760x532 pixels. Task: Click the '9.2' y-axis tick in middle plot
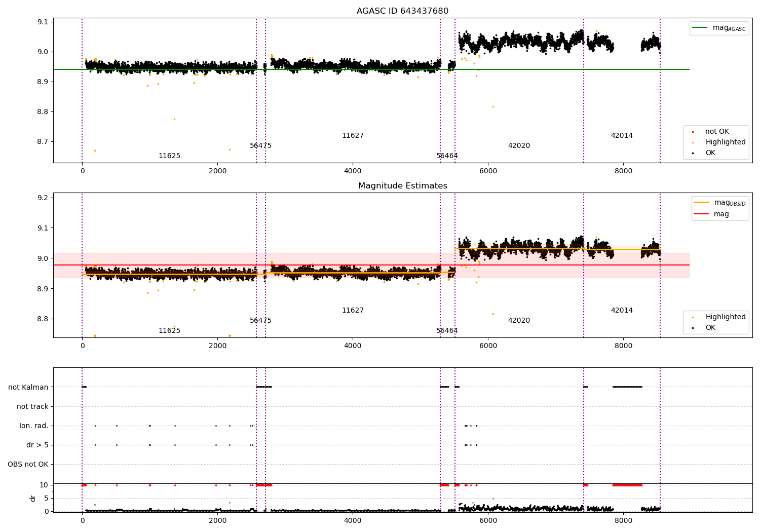43,198
